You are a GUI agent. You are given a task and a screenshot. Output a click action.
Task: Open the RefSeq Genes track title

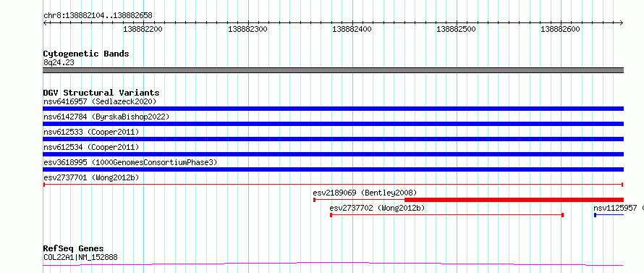tap(73, 248)
